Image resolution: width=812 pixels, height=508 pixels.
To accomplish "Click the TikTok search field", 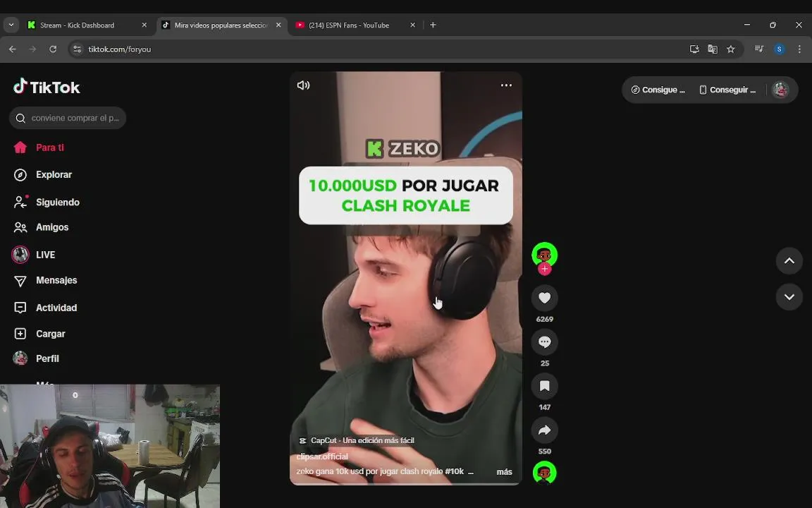I will pos(68,119).
